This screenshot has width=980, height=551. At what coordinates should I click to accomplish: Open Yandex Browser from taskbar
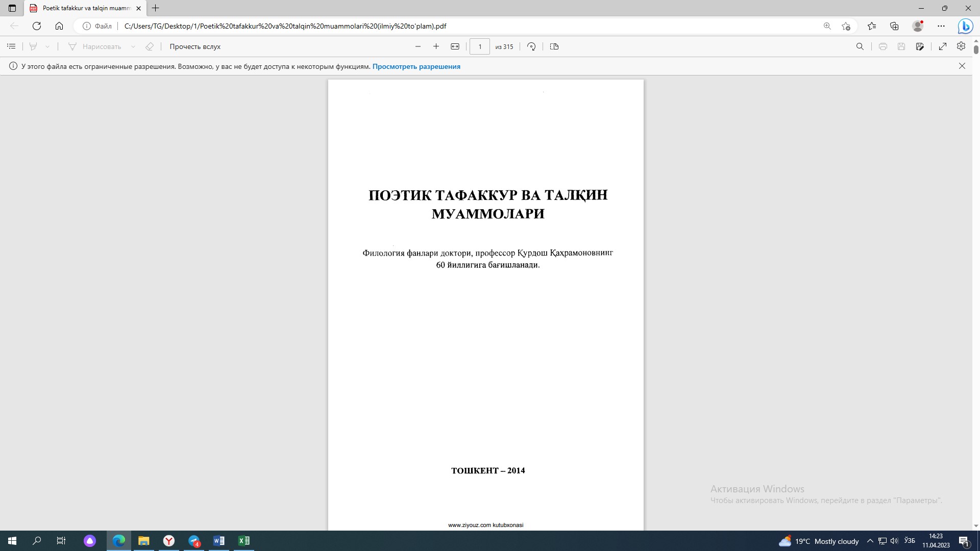[x=168, y=541]
